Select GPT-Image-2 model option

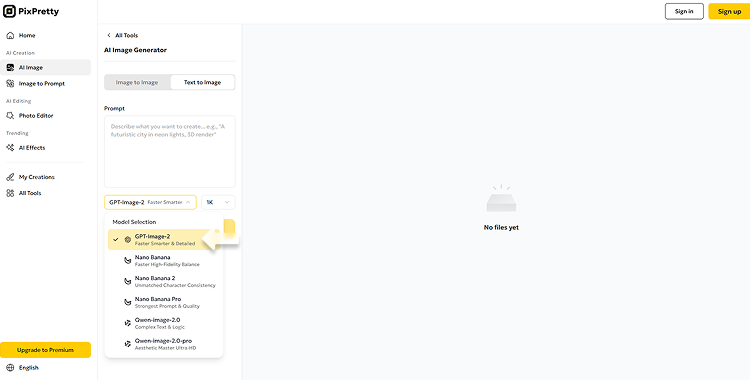pyautogui.click(x=164, y=240)
